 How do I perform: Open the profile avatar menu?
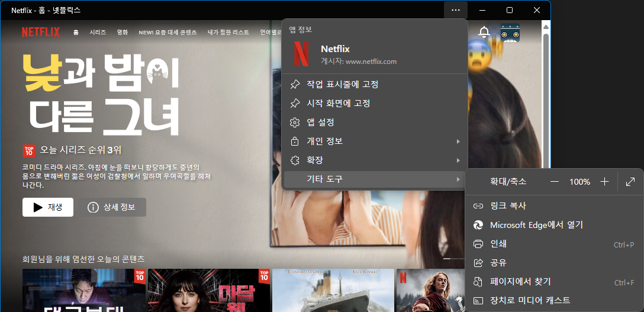coord(510,33)
